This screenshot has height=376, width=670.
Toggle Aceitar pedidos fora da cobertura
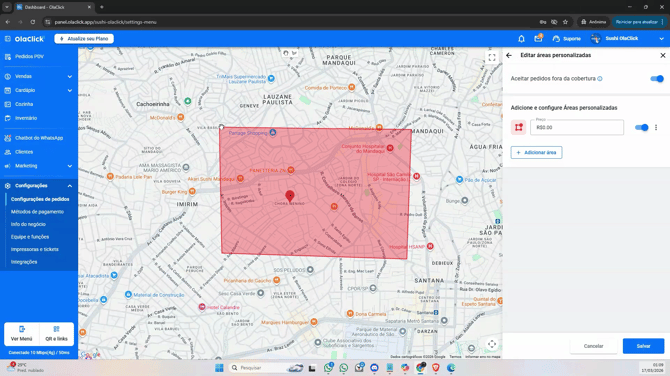657,79
